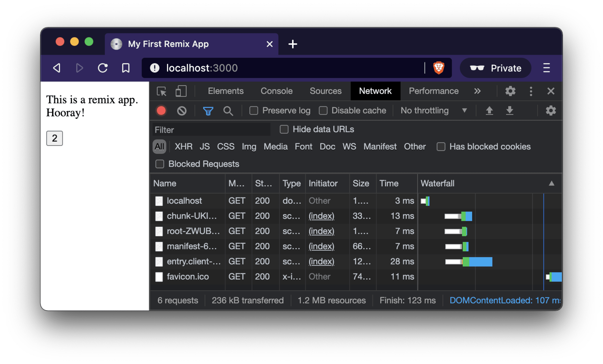The image size is (603, 364).
Task: Close the My First Remix App tab
Action: pyautogui.click(x=269, y=44)
